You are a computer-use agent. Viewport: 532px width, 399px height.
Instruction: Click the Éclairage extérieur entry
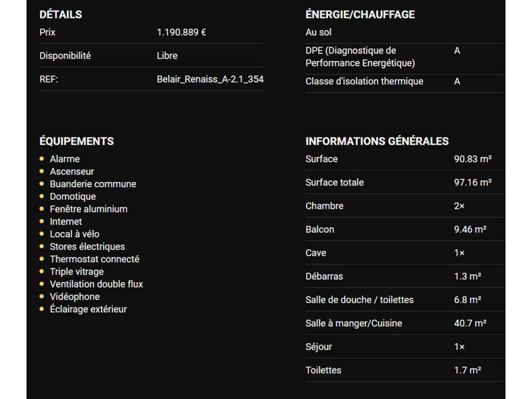point(88,309)
